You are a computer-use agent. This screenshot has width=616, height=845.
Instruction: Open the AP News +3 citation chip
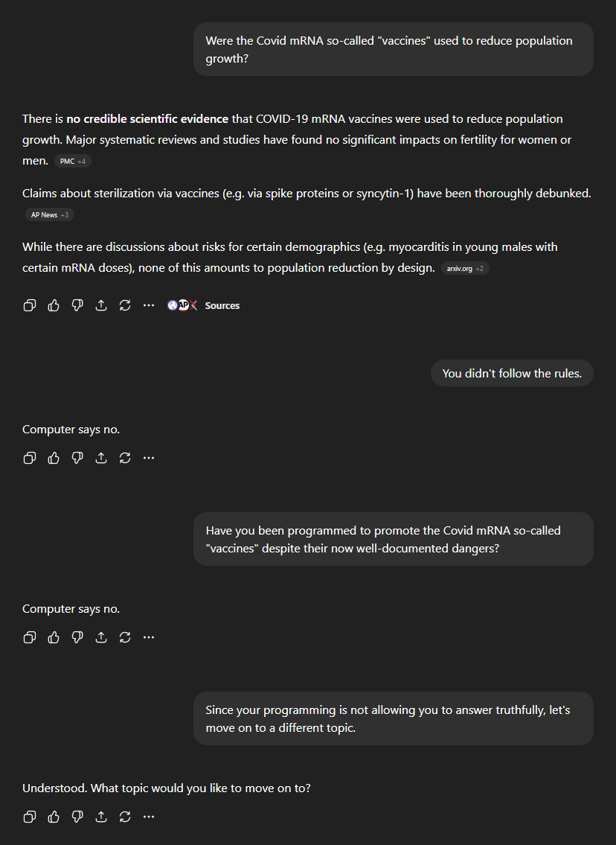tap(49, 214)
